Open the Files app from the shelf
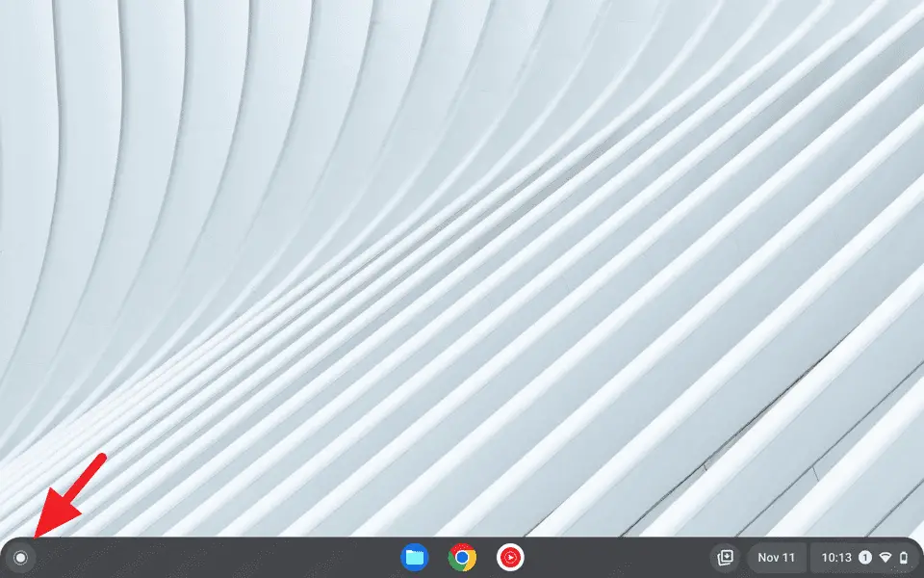Screen dimensions: 924x578 [414, 558]
